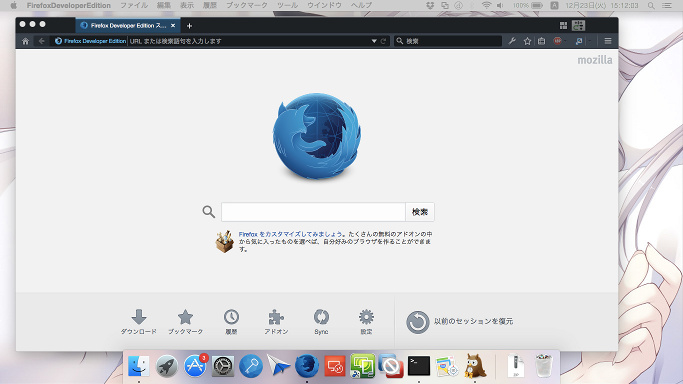This screenshot has width=683, height=384.
Task: Open the hamburger menu
Action: [x=608, y=41]
